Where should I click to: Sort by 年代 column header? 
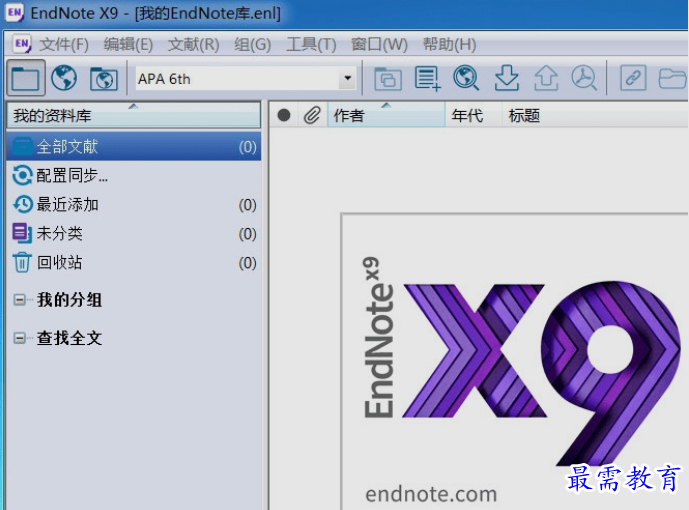(x=474, y=115)
